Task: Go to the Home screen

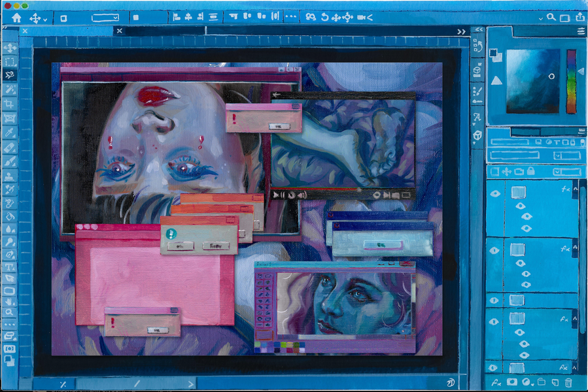Action: pyautogui.click(x=16, y=18)
